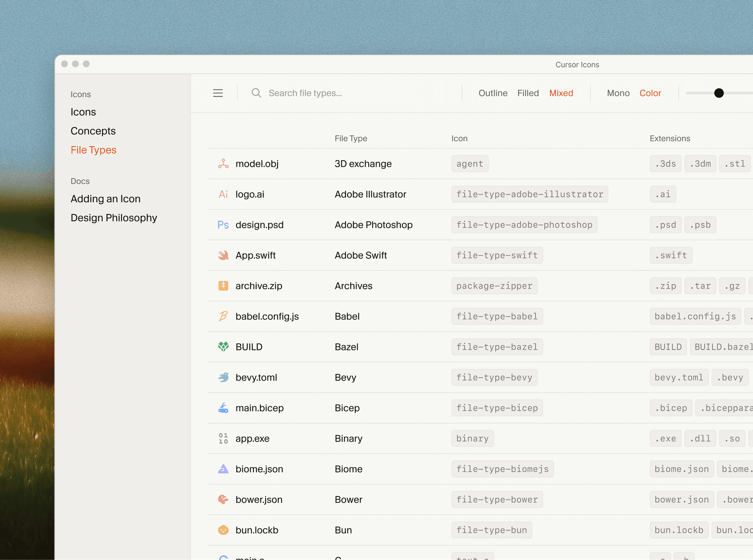Click the .psb extension chip
The height and width of the screenshot is (560, 753).
pyautogui.click(x=700, y=225)
